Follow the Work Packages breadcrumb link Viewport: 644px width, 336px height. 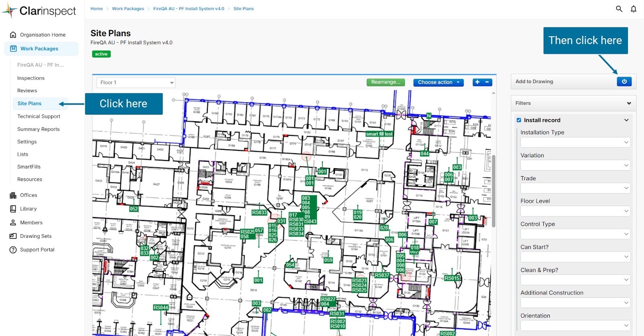pyautogui.click(x=128, y=8)
